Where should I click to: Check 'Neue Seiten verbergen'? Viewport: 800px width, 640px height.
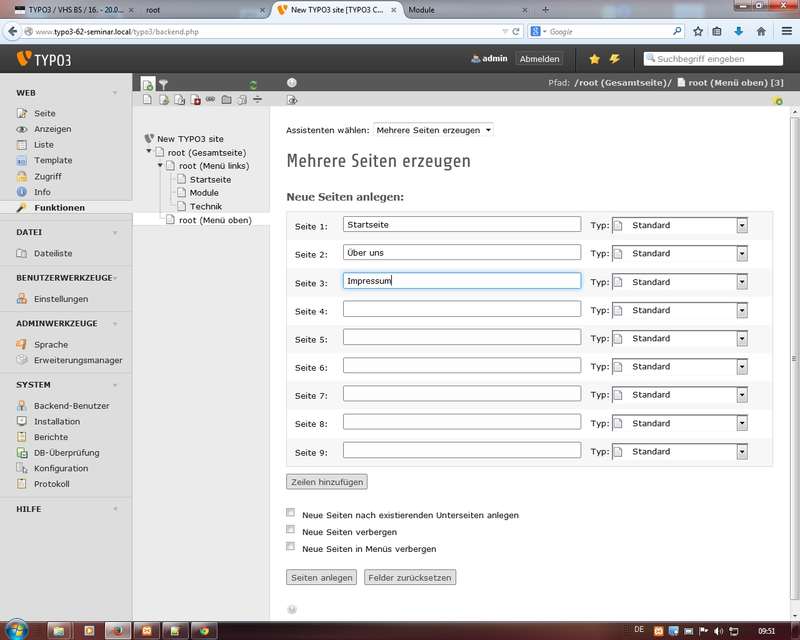pos(291,529)
